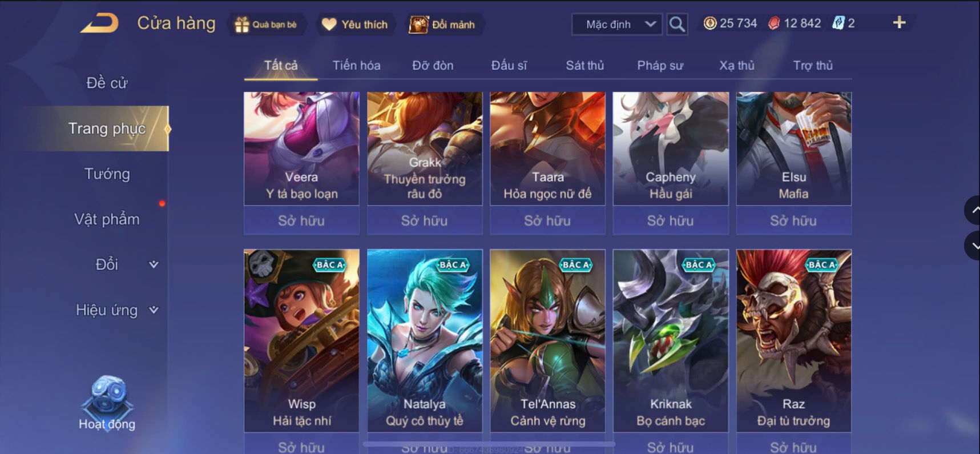The image size is (980, 454).
Task: Tap the plus icon to add currency
Action: click(x=899, y=23)
